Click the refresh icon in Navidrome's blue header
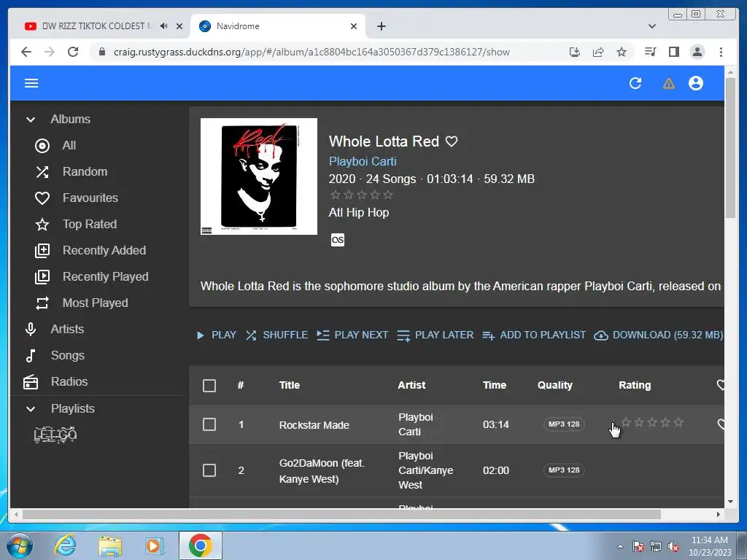 (635, 83)
